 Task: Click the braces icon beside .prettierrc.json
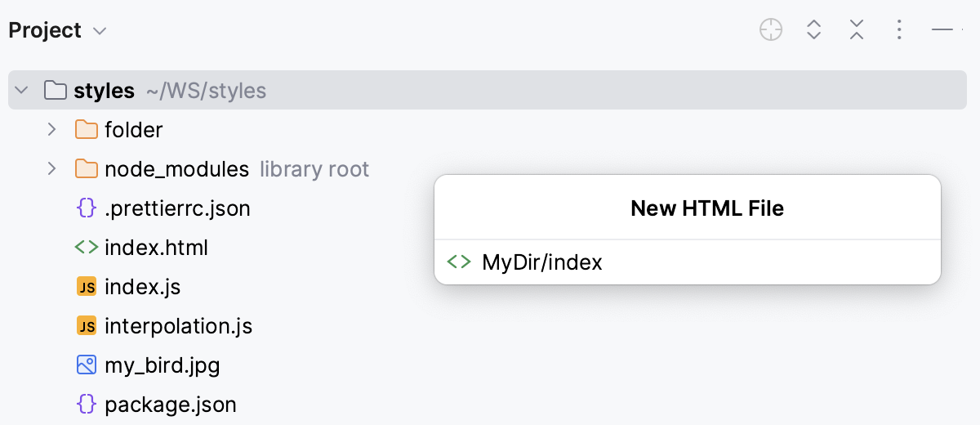tap(86, 208)
